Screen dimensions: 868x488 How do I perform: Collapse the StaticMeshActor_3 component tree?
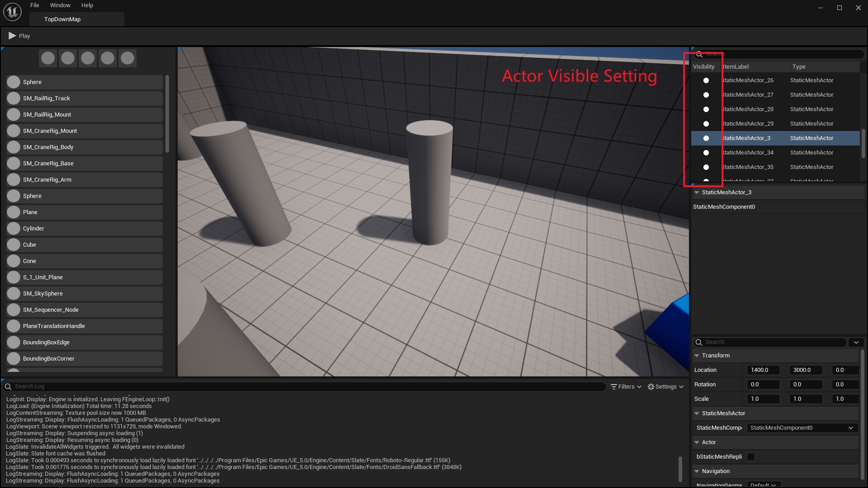point(697,192)
